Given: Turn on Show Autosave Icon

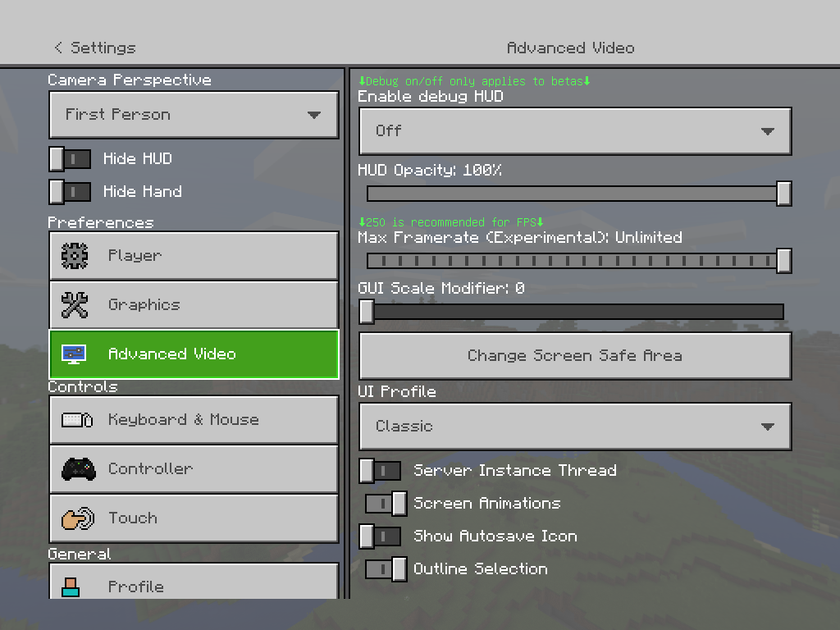Looking at the screenshot, I should pos(380,536).
